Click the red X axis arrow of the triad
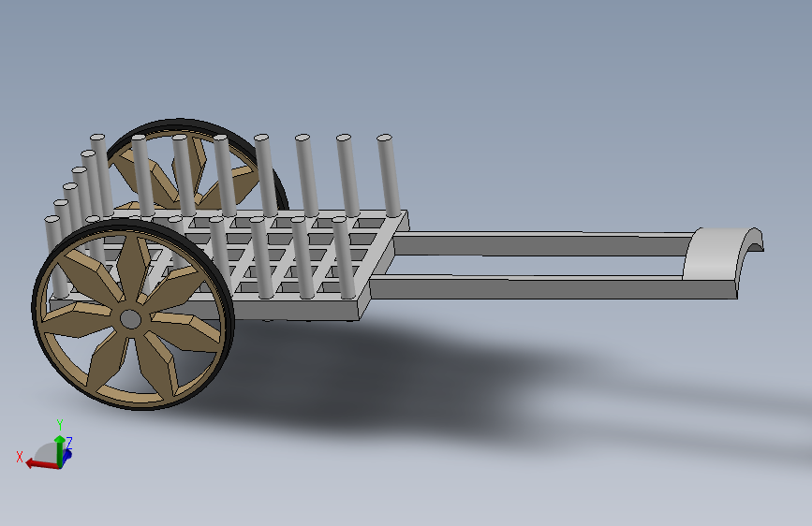 click(41, 464)
